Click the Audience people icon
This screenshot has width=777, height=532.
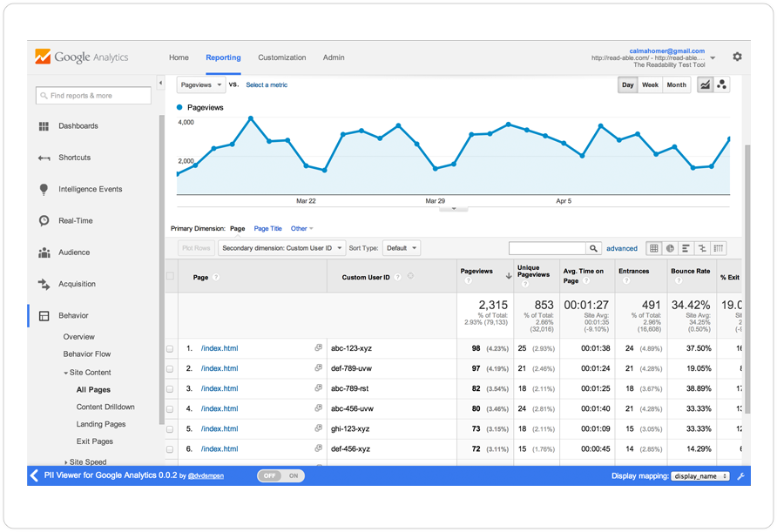tap(44, 253)
